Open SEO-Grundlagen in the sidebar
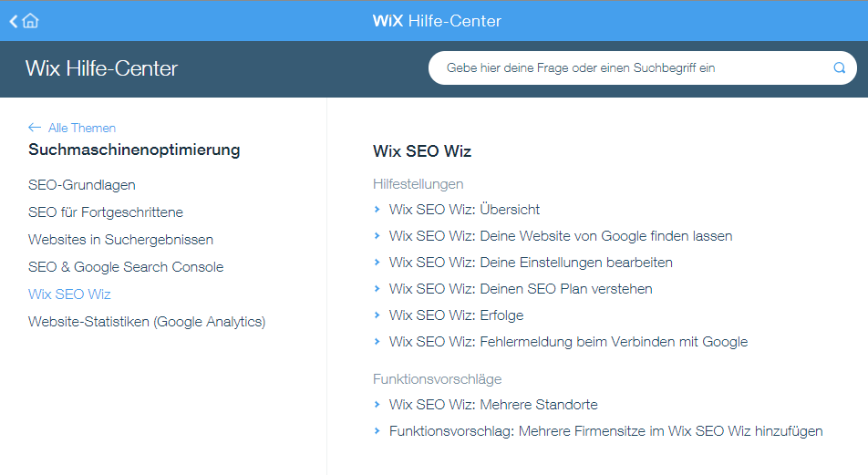 82,185
